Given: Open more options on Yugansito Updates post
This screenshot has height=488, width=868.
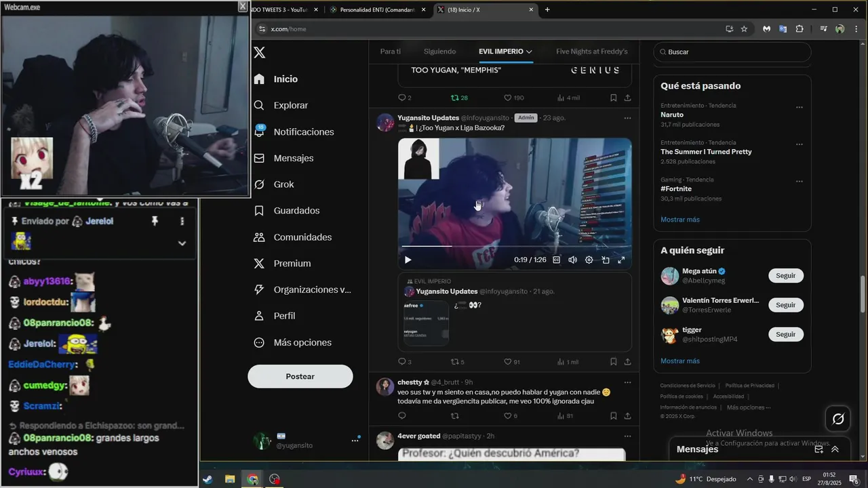Looking at the screenshot, I should click(x=627, y=118).
